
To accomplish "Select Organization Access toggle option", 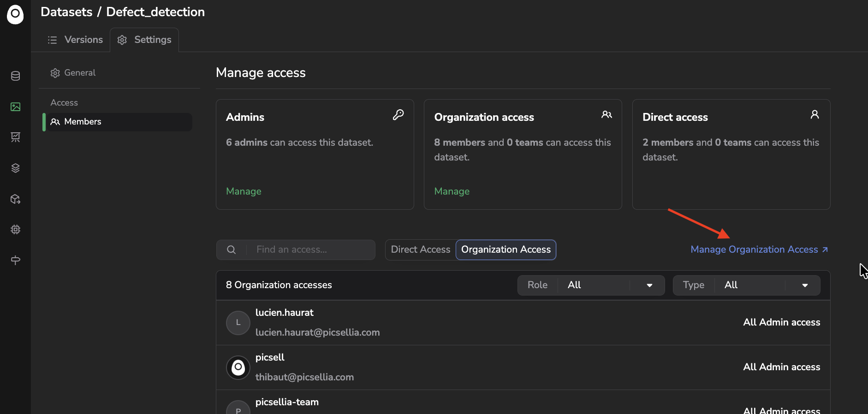I will tap(505, 249).
